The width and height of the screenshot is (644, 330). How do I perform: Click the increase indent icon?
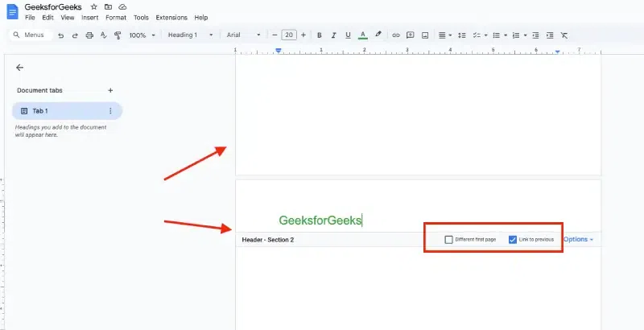550,35
